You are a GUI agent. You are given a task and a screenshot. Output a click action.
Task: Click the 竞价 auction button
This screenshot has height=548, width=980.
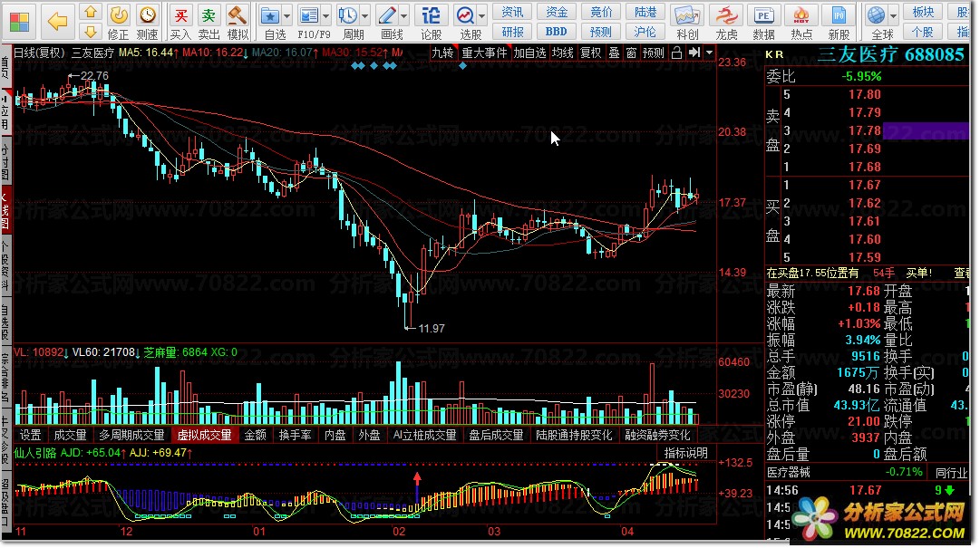click(601, 12)
